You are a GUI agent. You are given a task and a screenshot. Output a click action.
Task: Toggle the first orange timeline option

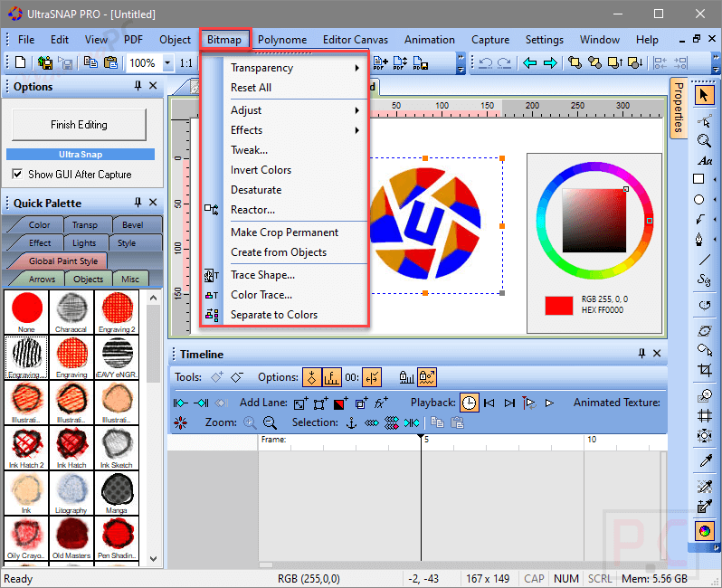click(x=312, y=377)
